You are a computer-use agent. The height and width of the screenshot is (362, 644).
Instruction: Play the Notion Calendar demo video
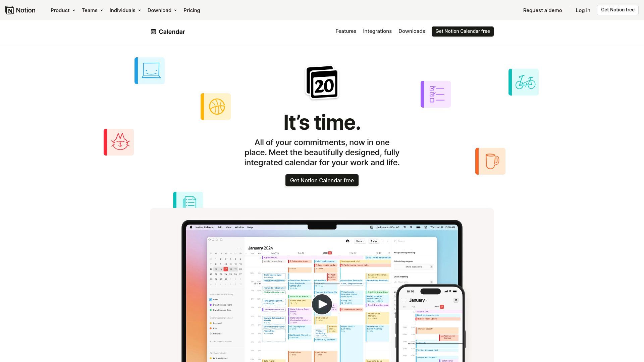[322, 304]
